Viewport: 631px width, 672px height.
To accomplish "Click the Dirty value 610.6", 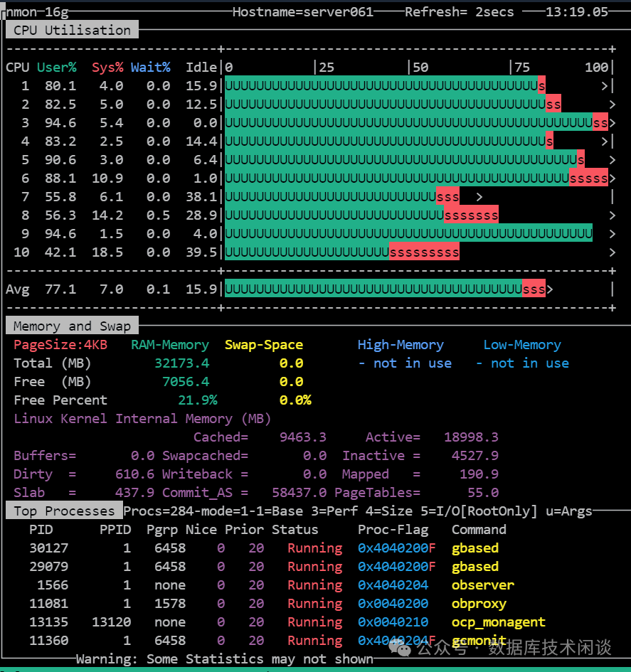I will [134, 474].
